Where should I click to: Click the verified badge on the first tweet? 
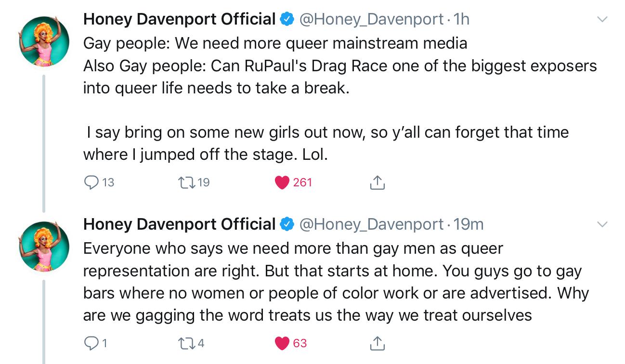click(286, 19)
